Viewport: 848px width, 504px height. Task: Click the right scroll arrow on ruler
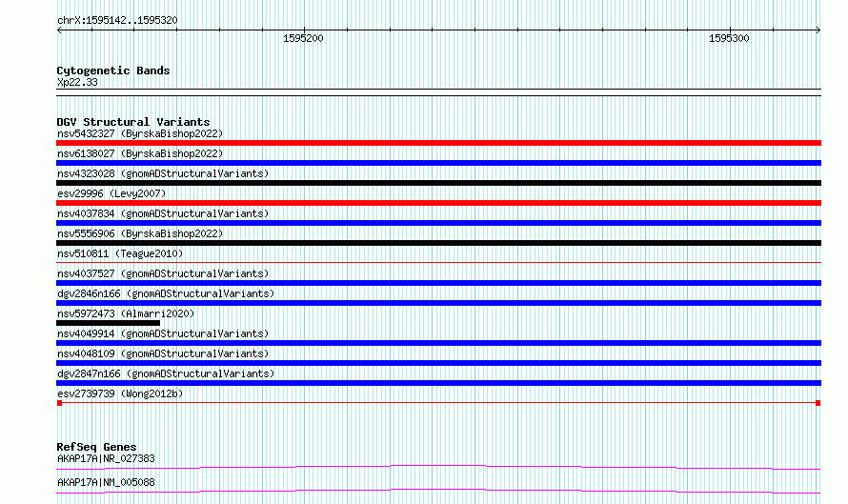818,30
